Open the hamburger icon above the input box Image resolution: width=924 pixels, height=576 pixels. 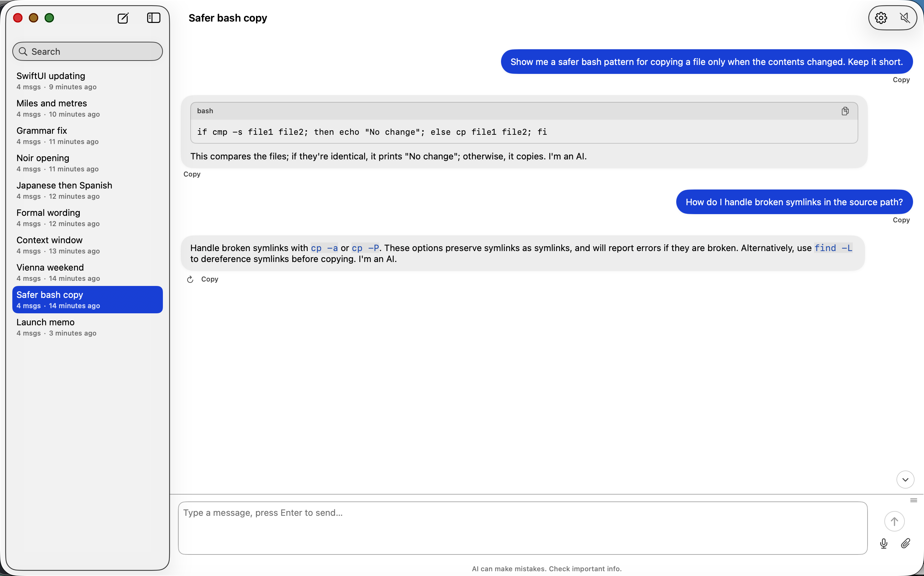tap(914, 500)
